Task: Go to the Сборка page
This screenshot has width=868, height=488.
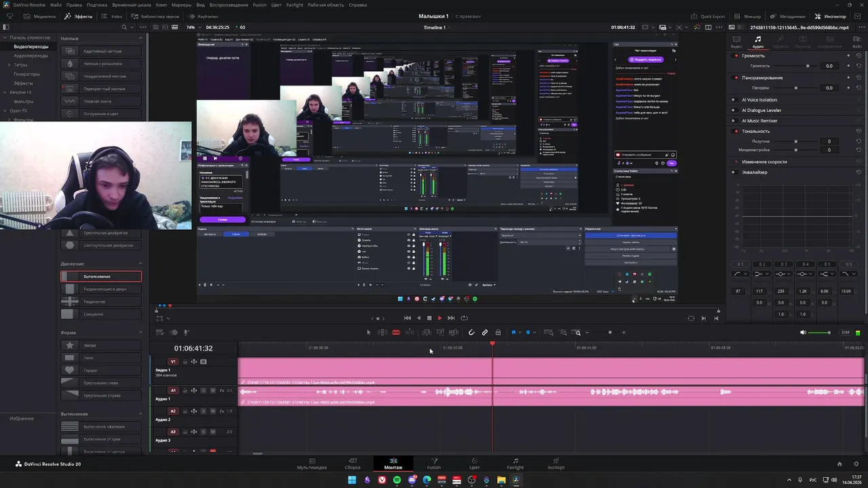Action: (x=353, y=464)
